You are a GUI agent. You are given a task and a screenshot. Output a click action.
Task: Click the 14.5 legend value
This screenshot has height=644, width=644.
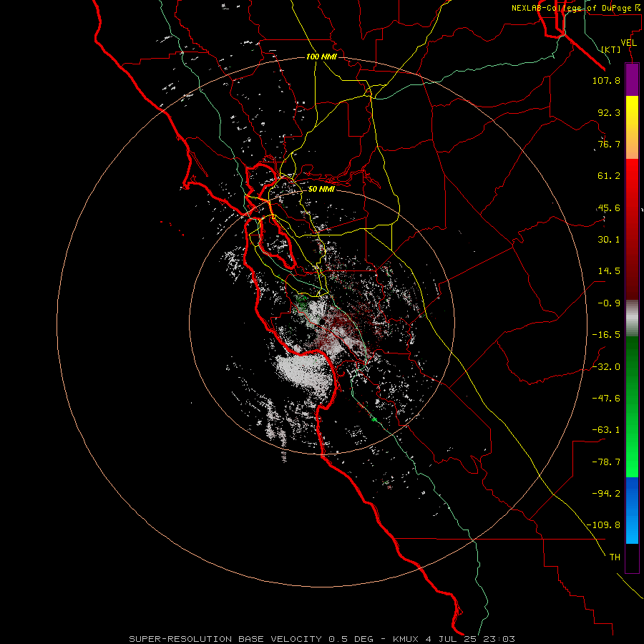[609, 271]
